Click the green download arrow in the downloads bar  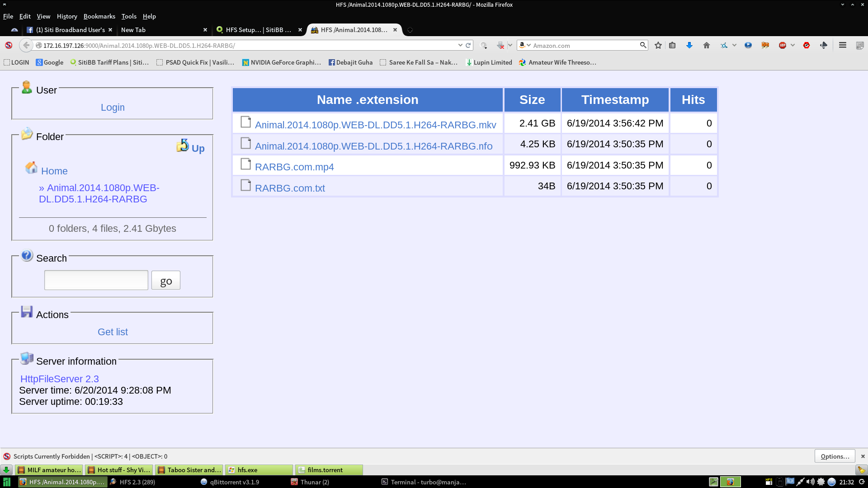(6, 470)
